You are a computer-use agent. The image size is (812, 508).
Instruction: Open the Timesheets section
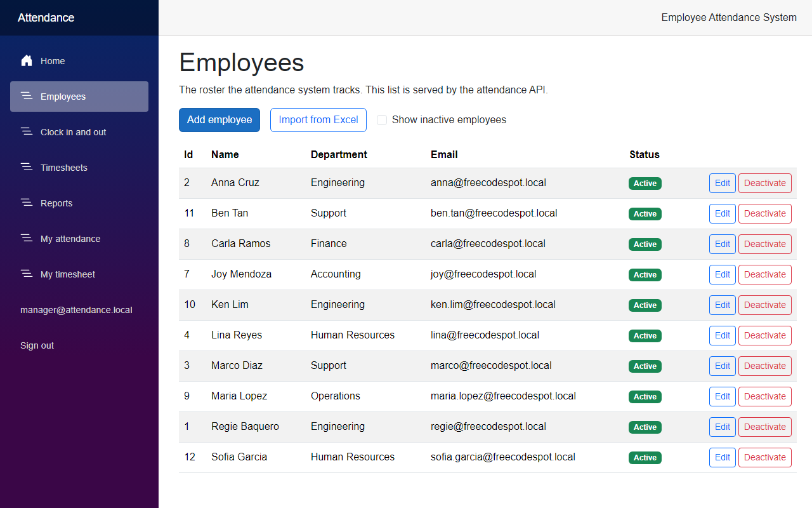point(79,168)
